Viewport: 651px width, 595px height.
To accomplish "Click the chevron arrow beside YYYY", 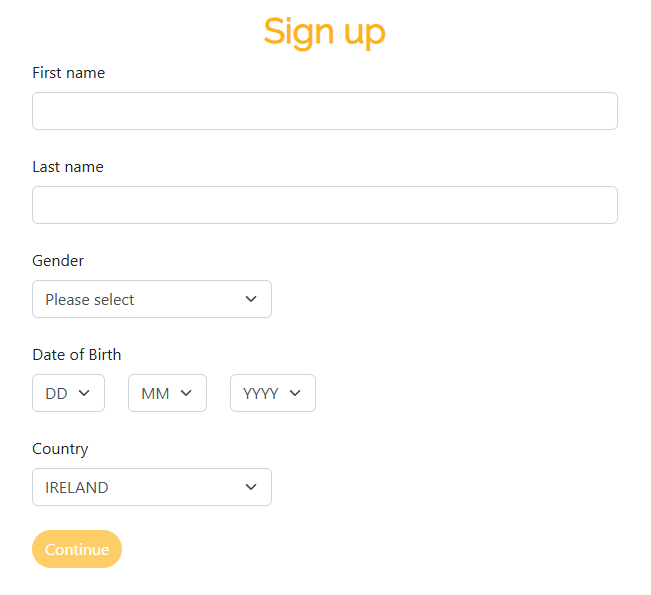I will pyautogui.click(x=295, y=393).
